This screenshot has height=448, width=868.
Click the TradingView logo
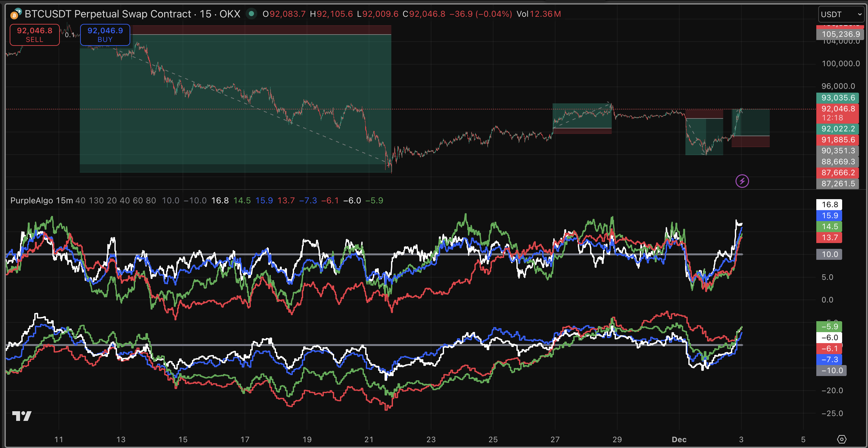(22, 416)
